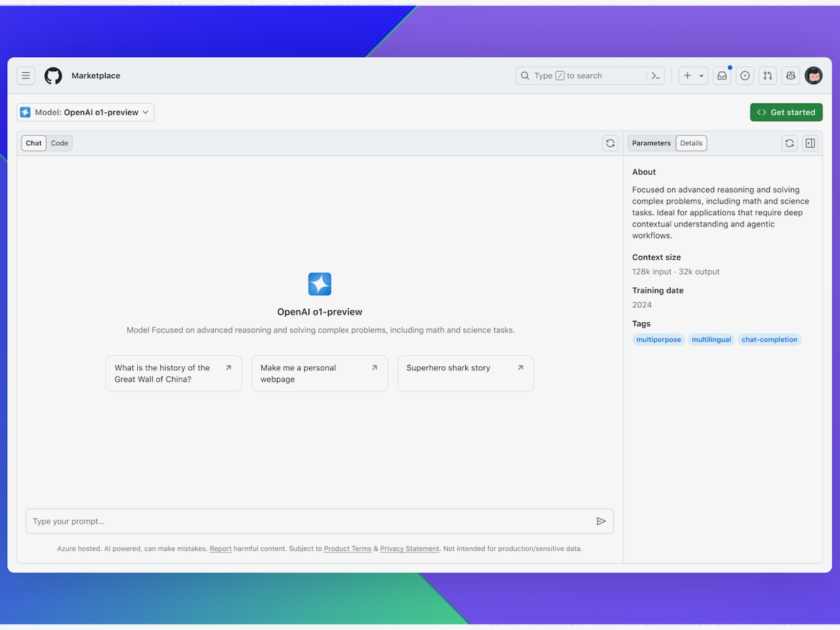840x630 pixels.
Task: Open pull requests icon in header
Action: click(x=768, y=75)
